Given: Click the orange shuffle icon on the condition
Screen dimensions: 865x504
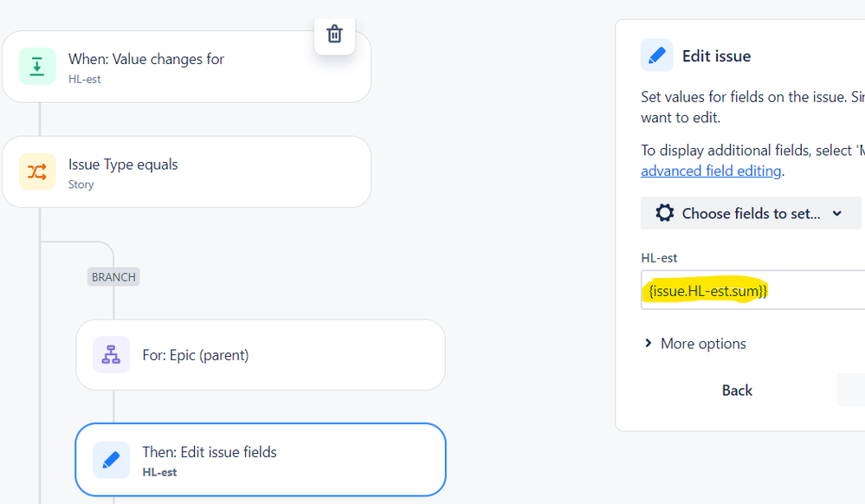Looking at the screenshot, I should point(39,171).
